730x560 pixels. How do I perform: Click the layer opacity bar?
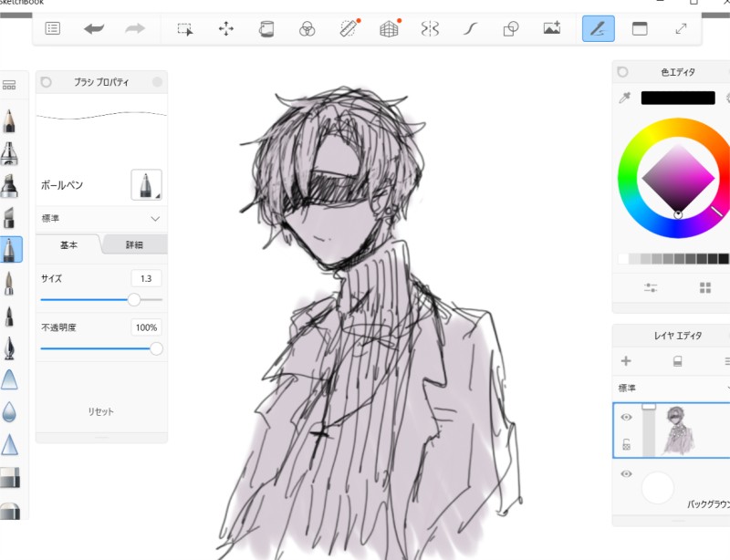(649, 430)
